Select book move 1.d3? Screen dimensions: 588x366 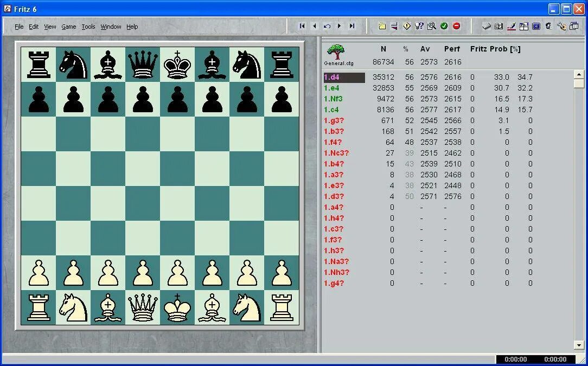tap(334, 197)
